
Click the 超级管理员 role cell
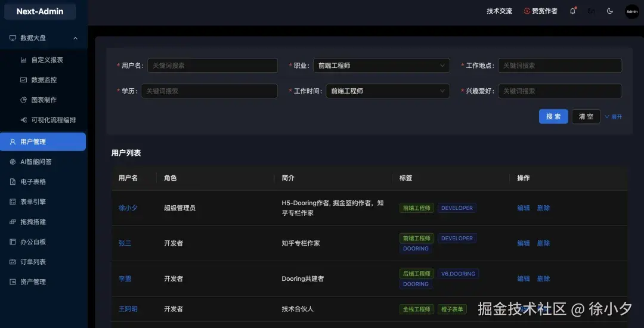pos(179,208)
